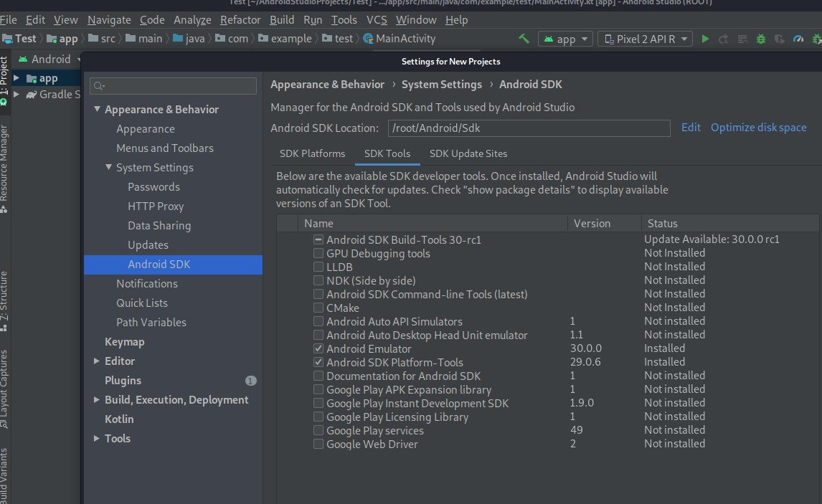The width and height of the screenshot is (822, 504).
Task: Check the GPU Debugging tools checkbox
Action: pos(318,253)
